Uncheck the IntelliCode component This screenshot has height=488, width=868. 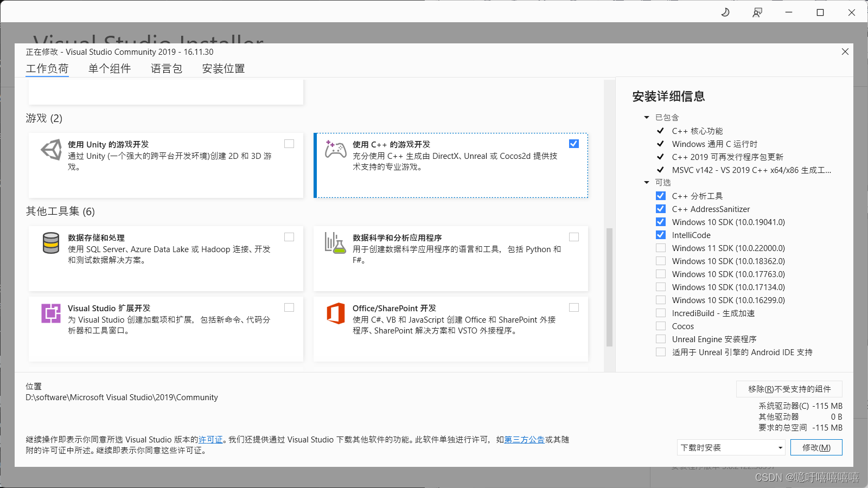click(660, 235)
